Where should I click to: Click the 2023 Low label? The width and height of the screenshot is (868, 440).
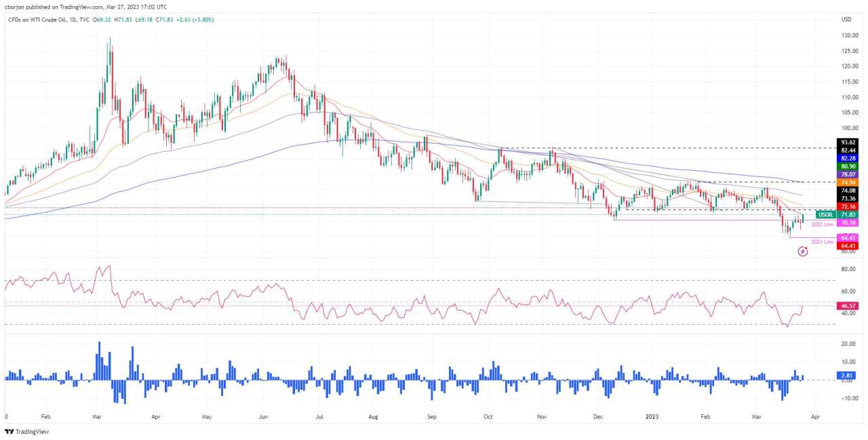[x=822, y=241]
